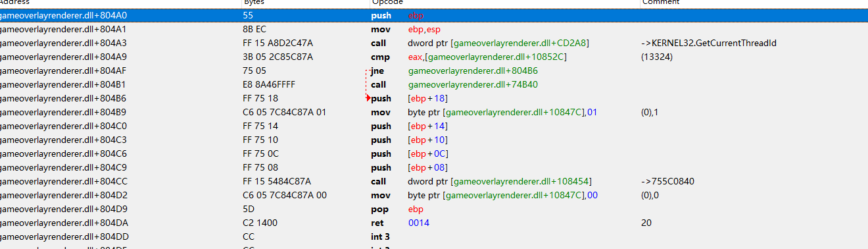Select the highlighted push ebp row
Image resolution: width=868 pixels, height=249 pixels.
point(434,15)
